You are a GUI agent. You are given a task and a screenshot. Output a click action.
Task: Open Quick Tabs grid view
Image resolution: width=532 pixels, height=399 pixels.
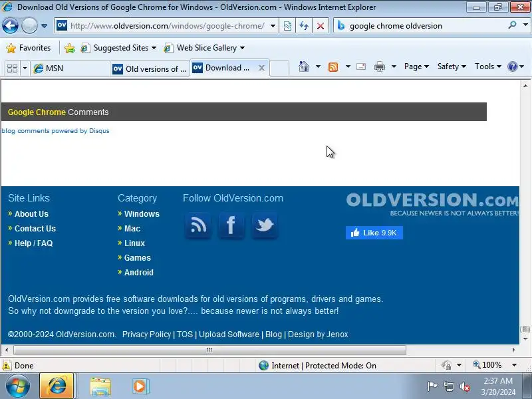(12, 68)
